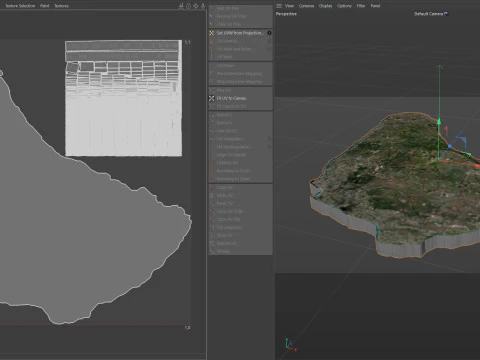Open the viewport View menu
480x360 pixels.
[x=289, y=6]
